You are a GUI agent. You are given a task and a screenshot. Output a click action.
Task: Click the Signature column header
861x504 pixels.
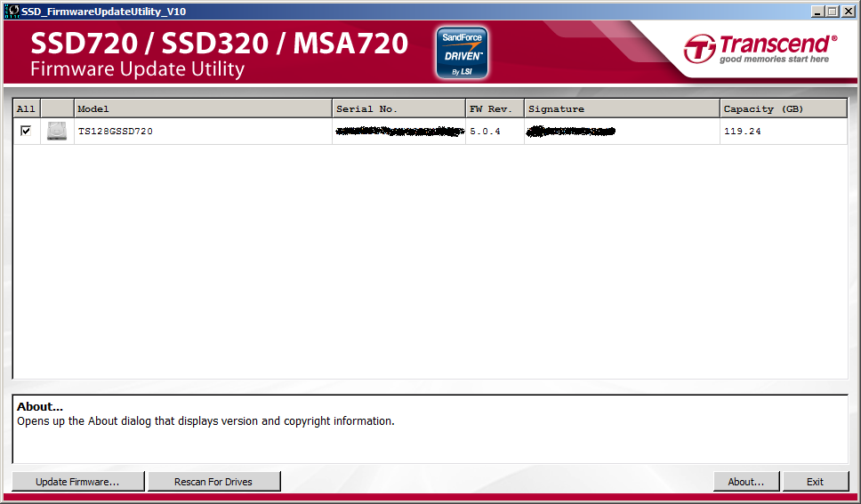[622, 108]
